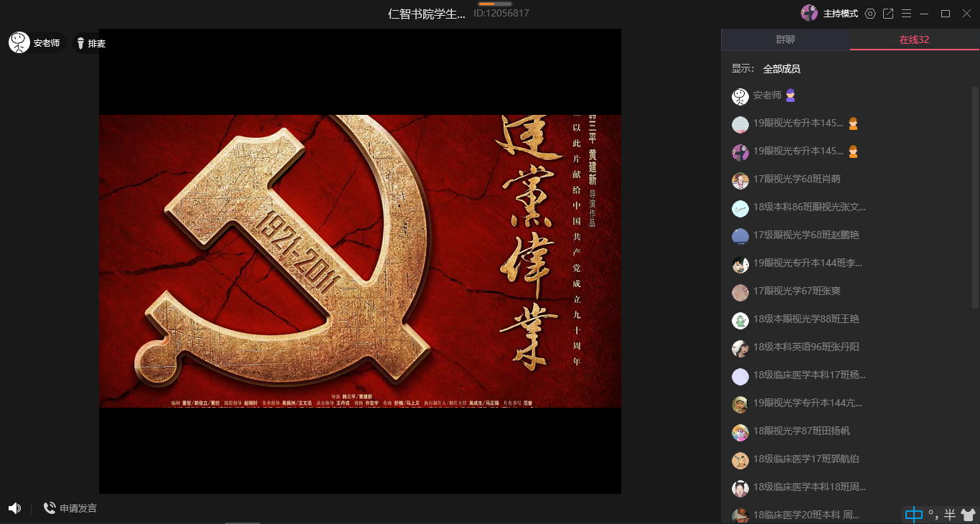This screenshot has width=980, height=524.
Task: Open the hexagon settings icon
Action: tap(870, 14)
